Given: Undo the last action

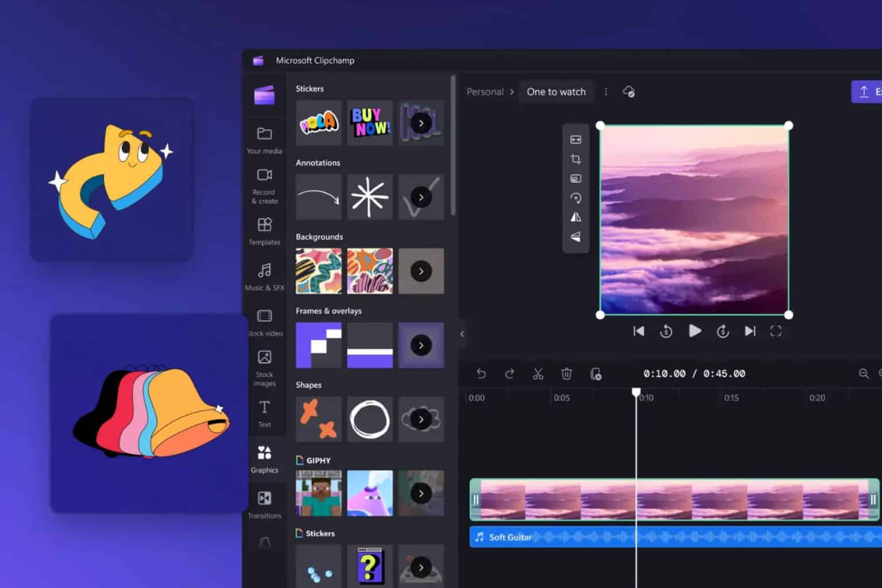Looking at the screenshot, I should (x=481, y=374).
